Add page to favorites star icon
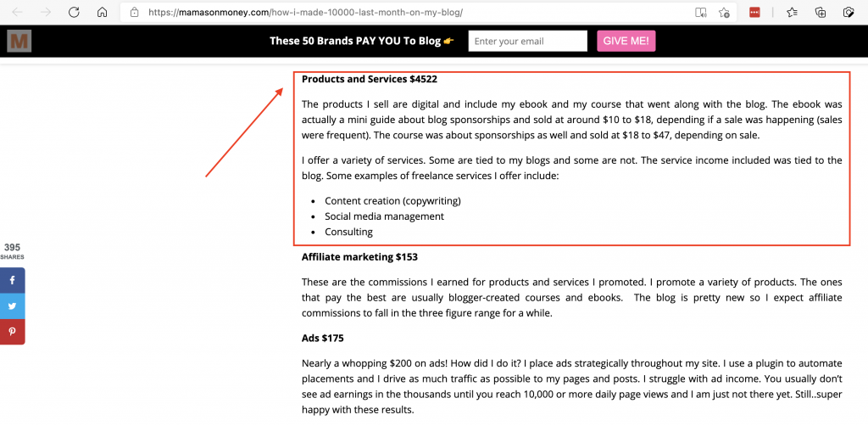This screenshot has width=868, height=426. (724, 12)
